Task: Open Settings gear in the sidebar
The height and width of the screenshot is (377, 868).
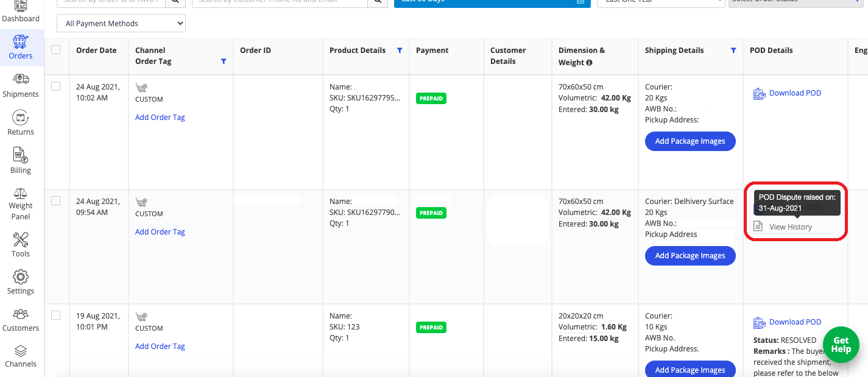Action: click(x=21, y=283)
